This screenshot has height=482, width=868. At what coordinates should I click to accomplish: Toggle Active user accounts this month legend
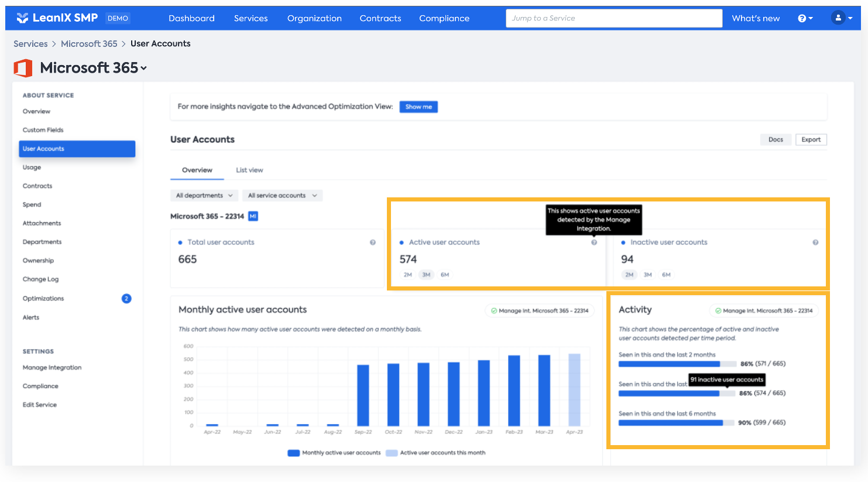(435, 453)
